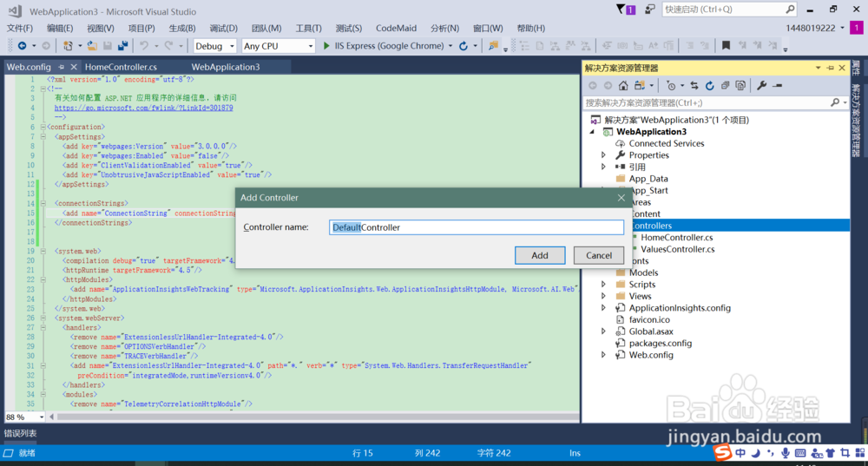This screenshot has width=868, height=466.
Task: Click the Save All toolbar icon
Action: pyautogui.click(x=123, y=46)
